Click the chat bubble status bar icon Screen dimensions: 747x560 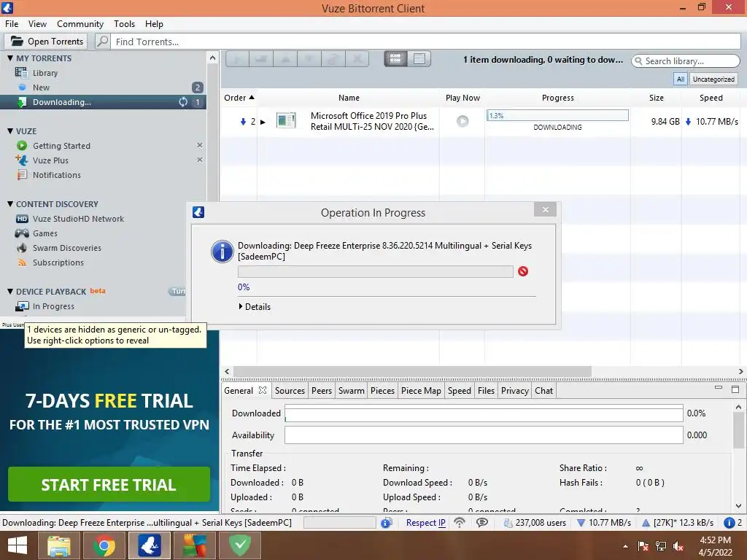pyautogui.click(x=482, y=522)
